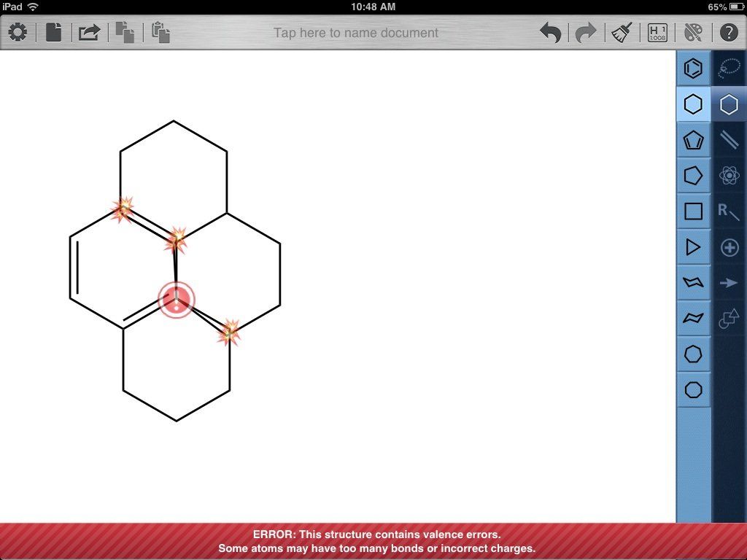The image size is (747, 560).
Task: Select the reaction arrow tool
Action: 729,282
